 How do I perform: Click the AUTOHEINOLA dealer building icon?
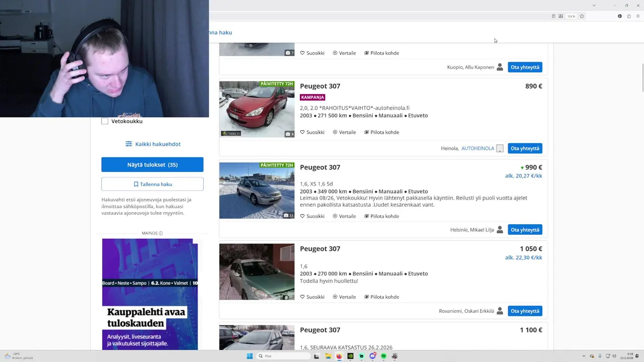(500, 148)
